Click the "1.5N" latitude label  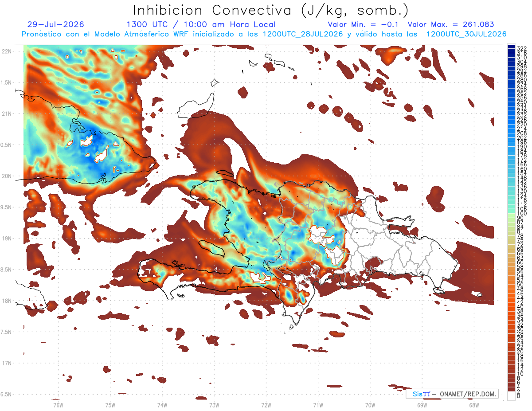click(x=7, y=83)
